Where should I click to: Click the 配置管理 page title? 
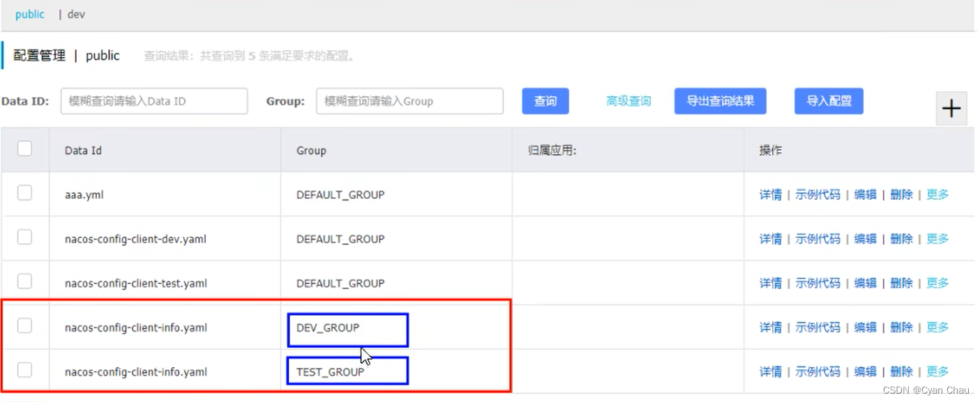pyautogui.click(x=40, y=56)
